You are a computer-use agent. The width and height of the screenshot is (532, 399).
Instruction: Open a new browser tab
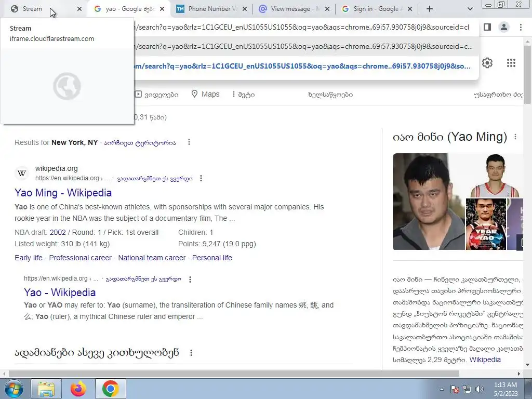click(x=430, y=9)
